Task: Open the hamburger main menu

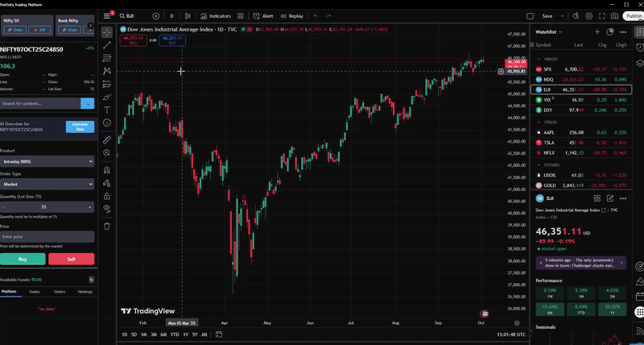Action: tap(107, 16)
